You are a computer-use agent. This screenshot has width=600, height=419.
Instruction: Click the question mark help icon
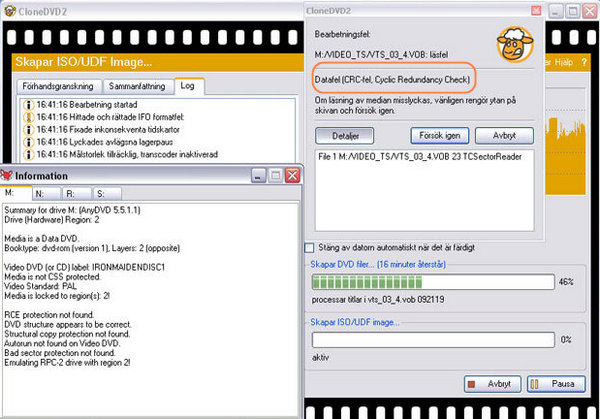584,62
